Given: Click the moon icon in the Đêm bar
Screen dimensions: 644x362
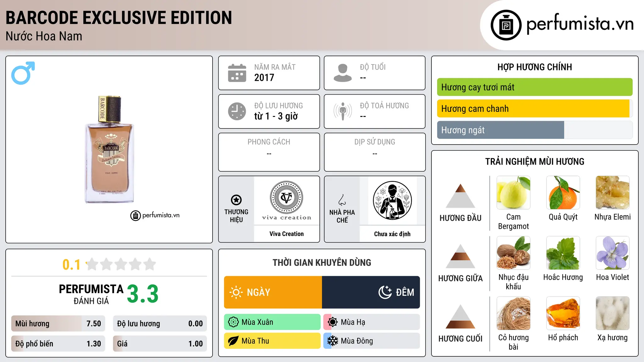Looking at the screenshot, I should click(x=385, y=292).
